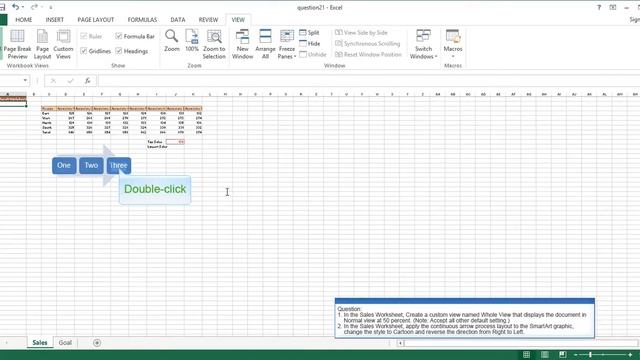Select the VIEW ribbon tab
The width and height of the screenshot is (640, 360).
[x=238, y=20]
